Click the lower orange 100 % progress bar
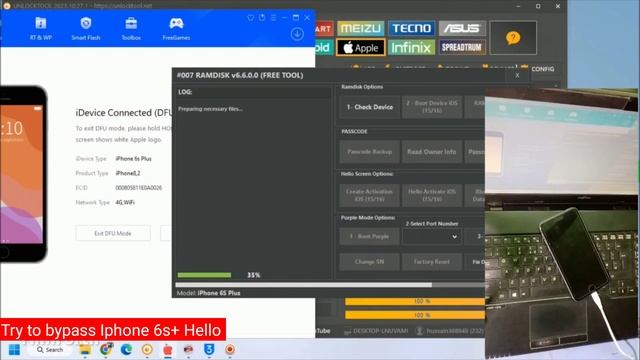640x360 pixels. 415,315
